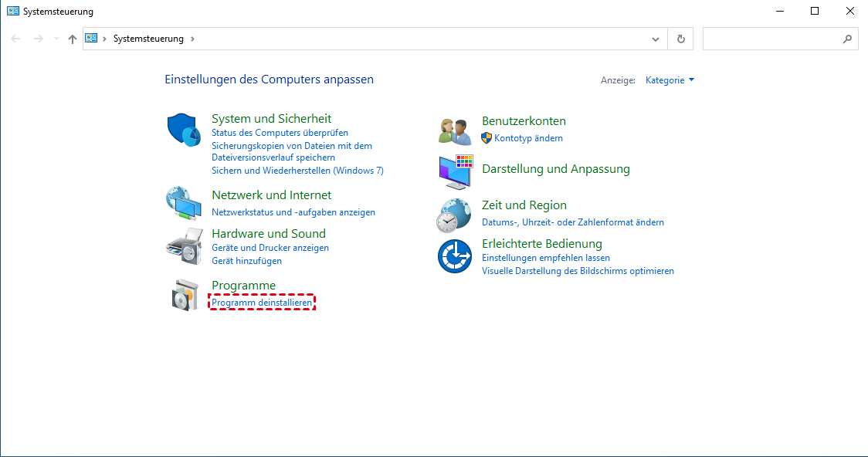
Task: Open the Benutzerkonten people icon
Action: (x=455, y=132)
